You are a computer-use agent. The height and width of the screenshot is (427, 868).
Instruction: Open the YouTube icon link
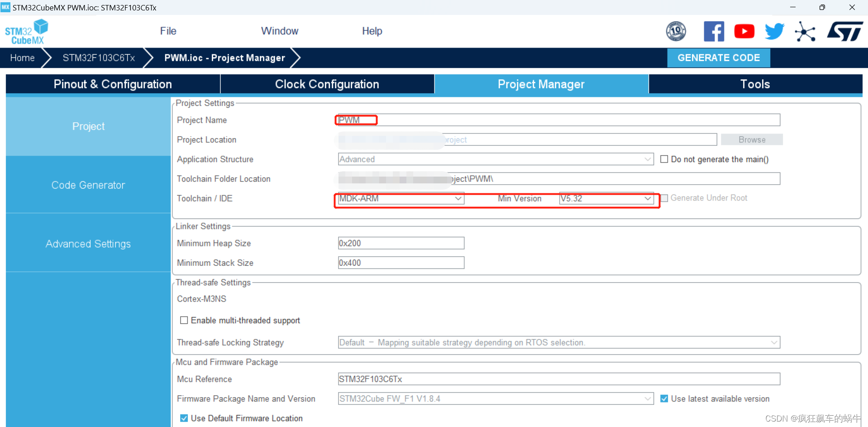[744, 31]
